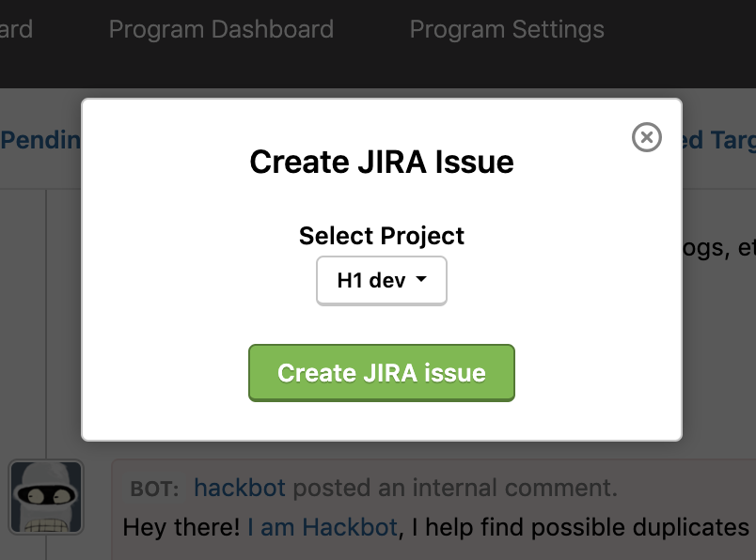Open the hackbot profile link

(x=239, y=488)
